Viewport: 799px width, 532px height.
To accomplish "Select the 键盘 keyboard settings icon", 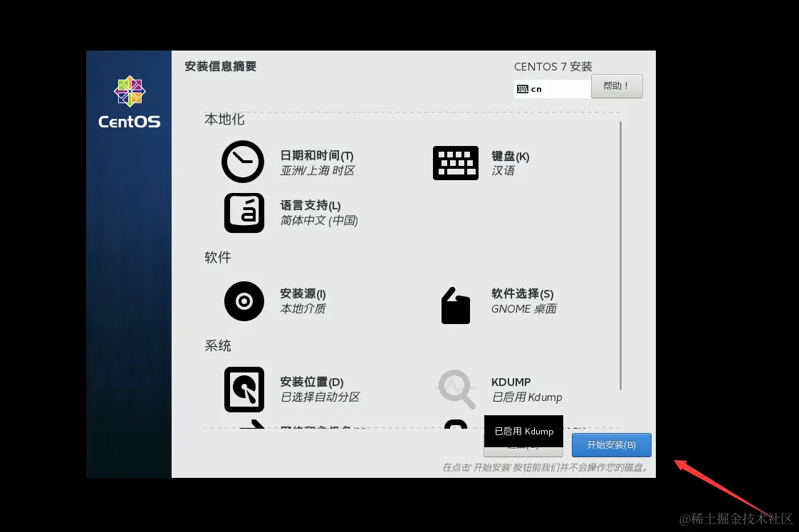I will click(x=456, y=162).
